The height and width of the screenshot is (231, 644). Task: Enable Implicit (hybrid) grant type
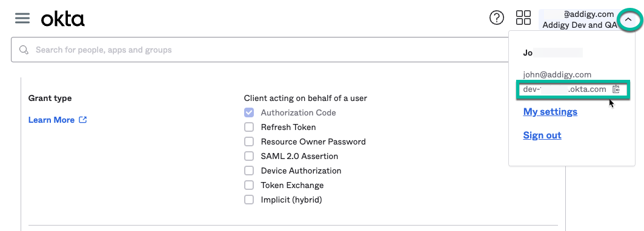(249, 200)
